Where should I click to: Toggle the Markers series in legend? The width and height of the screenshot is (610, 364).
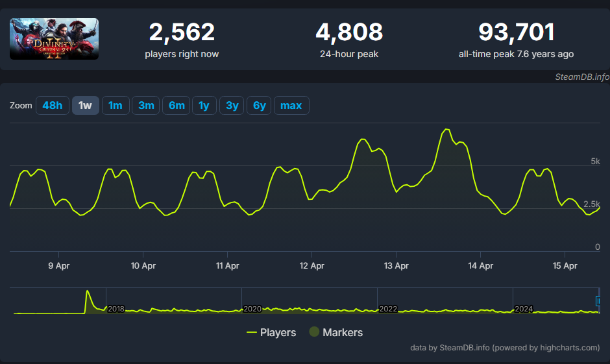(x=335, y=332)
